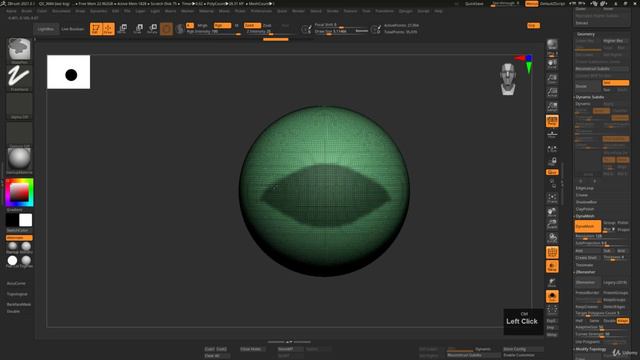
Task: Toggle the Rgb paint channel
Action: coord(222,25)
